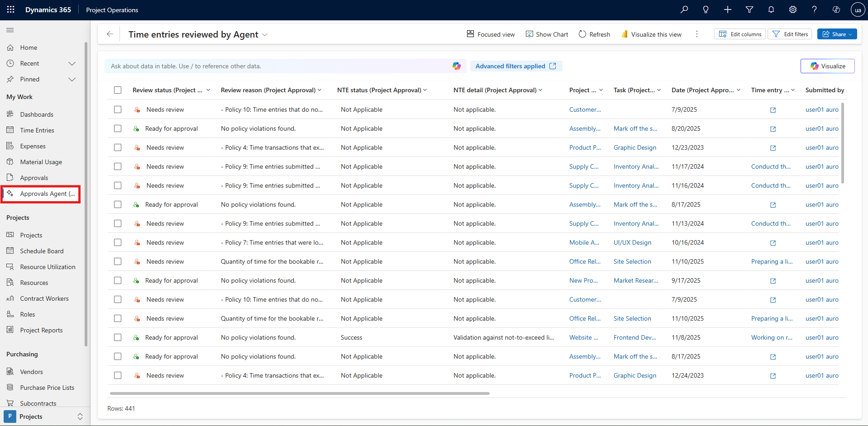Open the notifications bell
Image resolution: width=868 pixels, height=426 pixels.
pyautogui.click(x=771, y=9)
